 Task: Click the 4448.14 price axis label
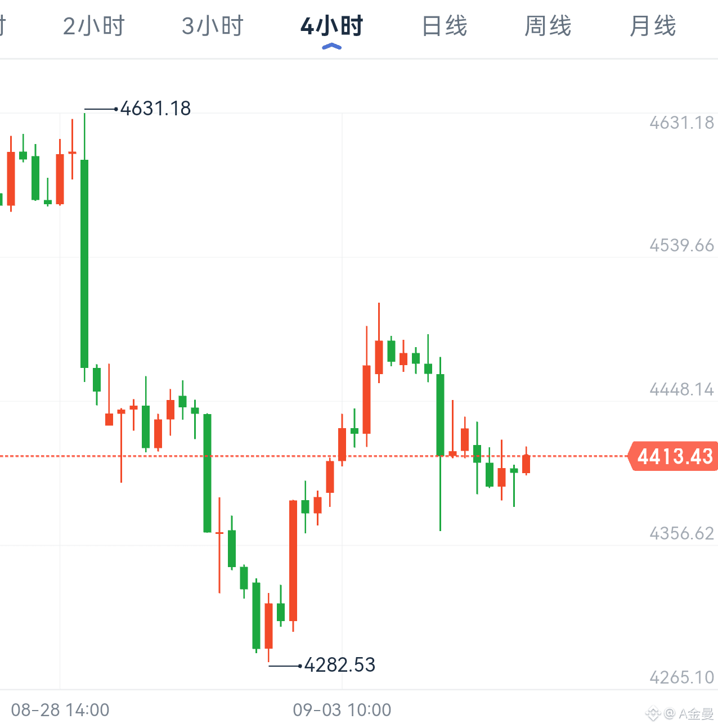pos(681,389)
